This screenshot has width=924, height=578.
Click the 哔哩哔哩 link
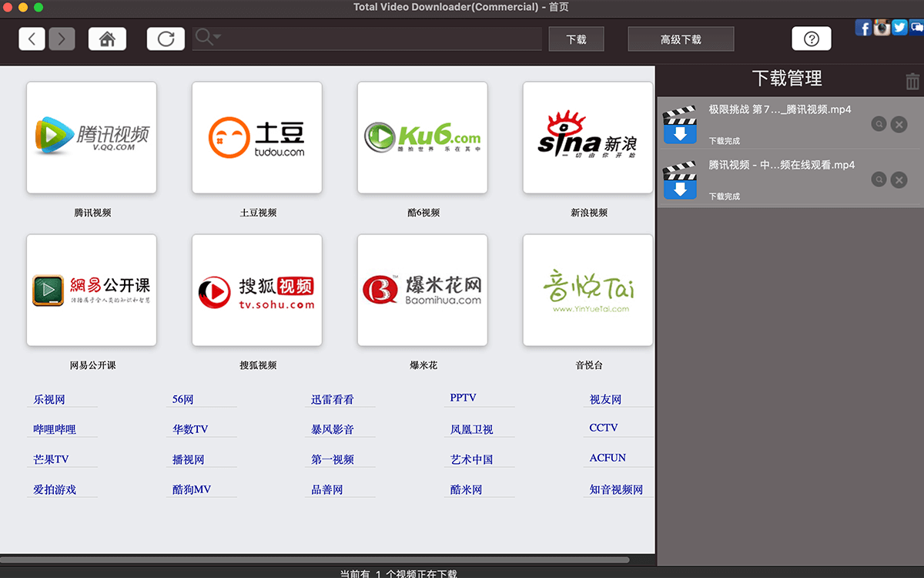tap(55, 429)
